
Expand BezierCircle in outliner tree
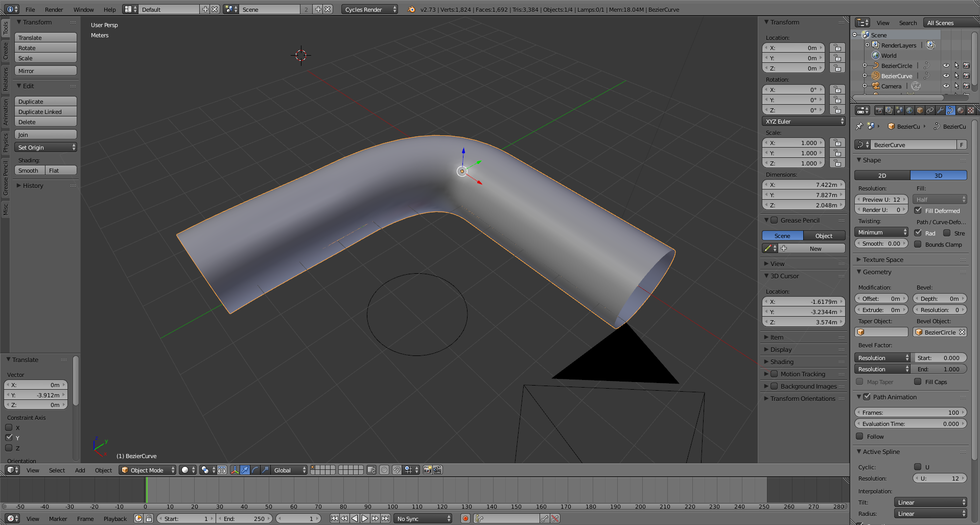click(865, 65)
